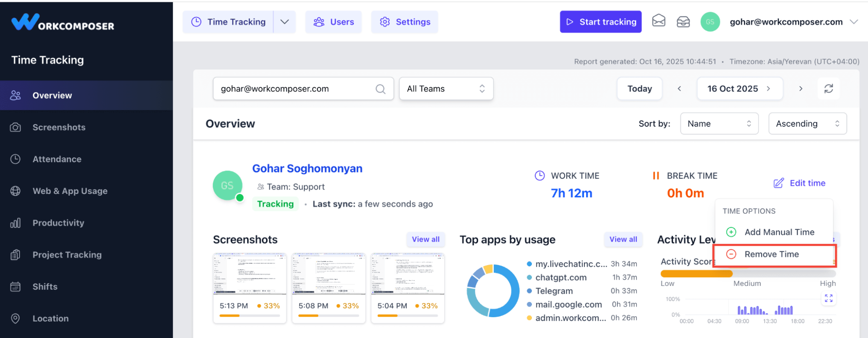Select Remove Time from Time Options
The width and height of the screenshot is (868, 338).
coord(771,254)
